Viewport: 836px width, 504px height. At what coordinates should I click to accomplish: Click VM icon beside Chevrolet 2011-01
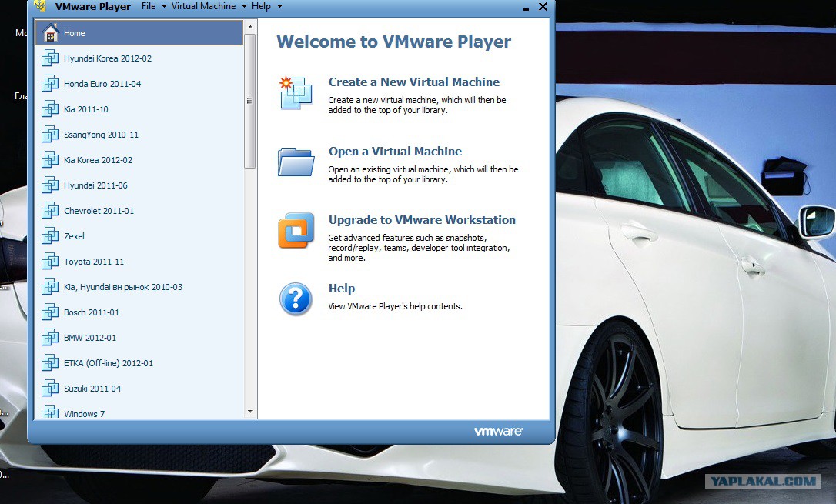[50, 210]
